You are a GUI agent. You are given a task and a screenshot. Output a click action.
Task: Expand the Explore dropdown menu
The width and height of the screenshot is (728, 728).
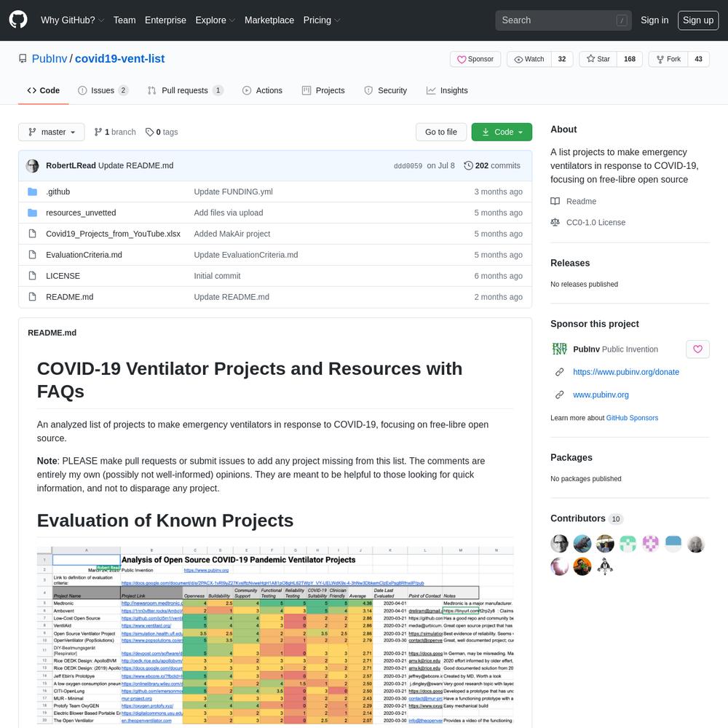click(215, 20)
